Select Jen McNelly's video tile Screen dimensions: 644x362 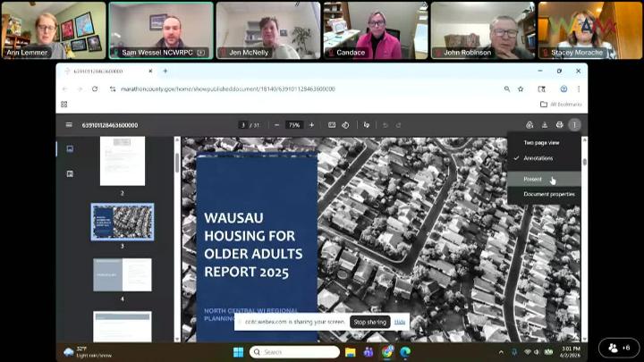tap(268, 30)
